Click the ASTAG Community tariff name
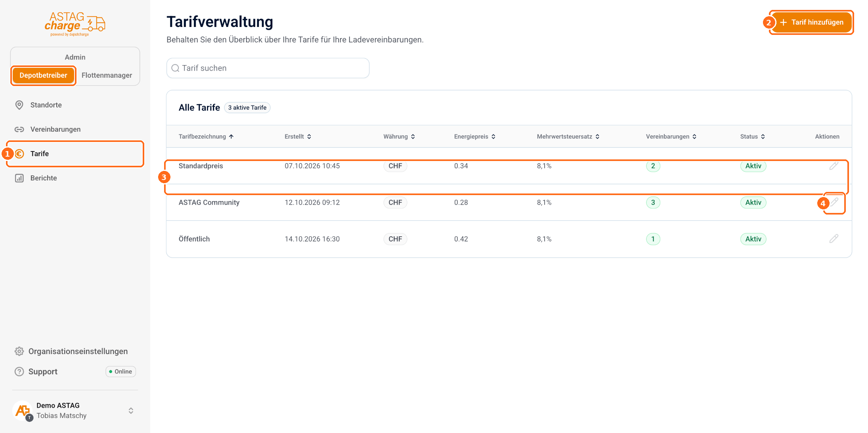Screen dimensions: 868x433 click(x=209, y=202)
